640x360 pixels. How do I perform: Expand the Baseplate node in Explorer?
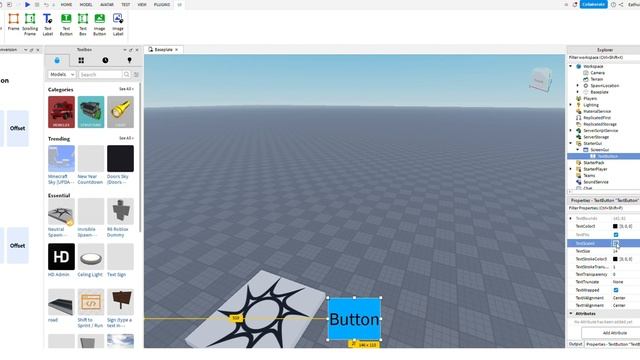coord(578,92)
